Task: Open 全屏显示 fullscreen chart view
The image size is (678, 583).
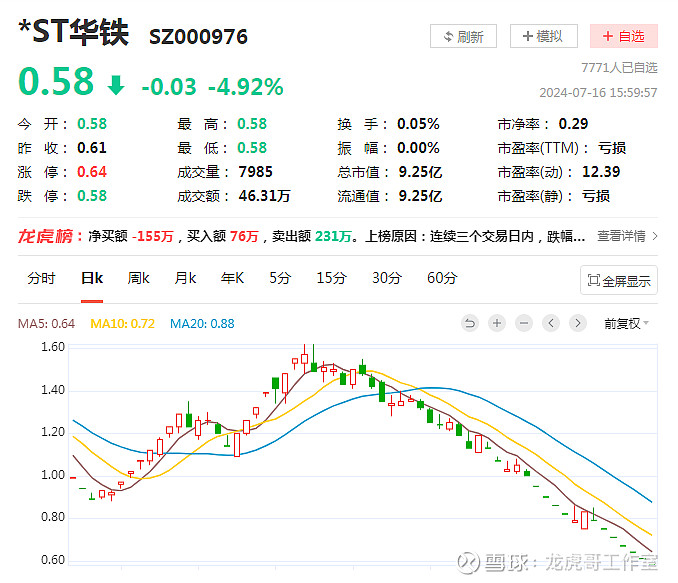Action: click(x=619, y=280)
